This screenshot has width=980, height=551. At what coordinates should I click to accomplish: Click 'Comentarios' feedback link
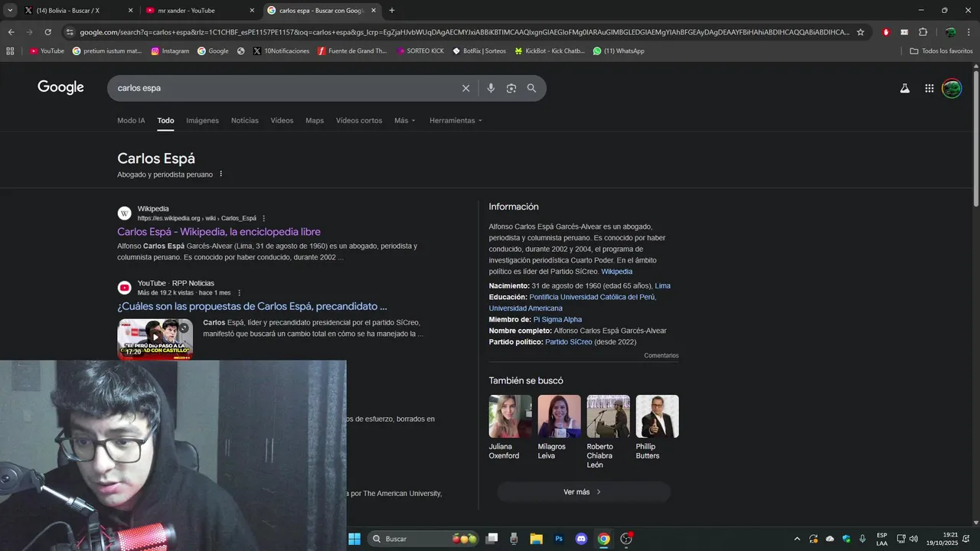pos(661,356)
